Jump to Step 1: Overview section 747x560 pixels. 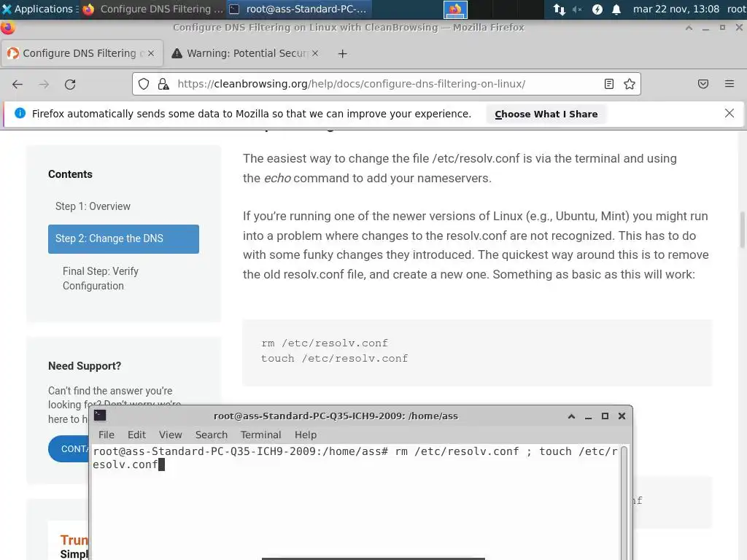93,206
